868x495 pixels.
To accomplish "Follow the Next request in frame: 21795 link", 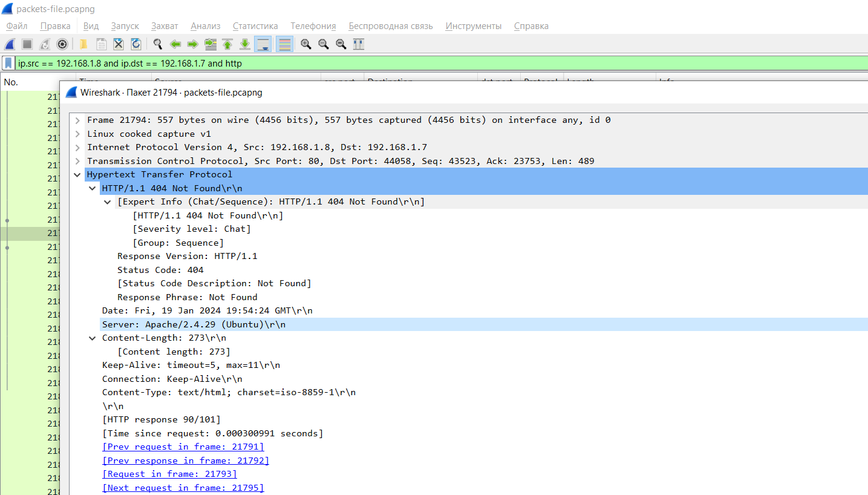I will coord(183,488).
